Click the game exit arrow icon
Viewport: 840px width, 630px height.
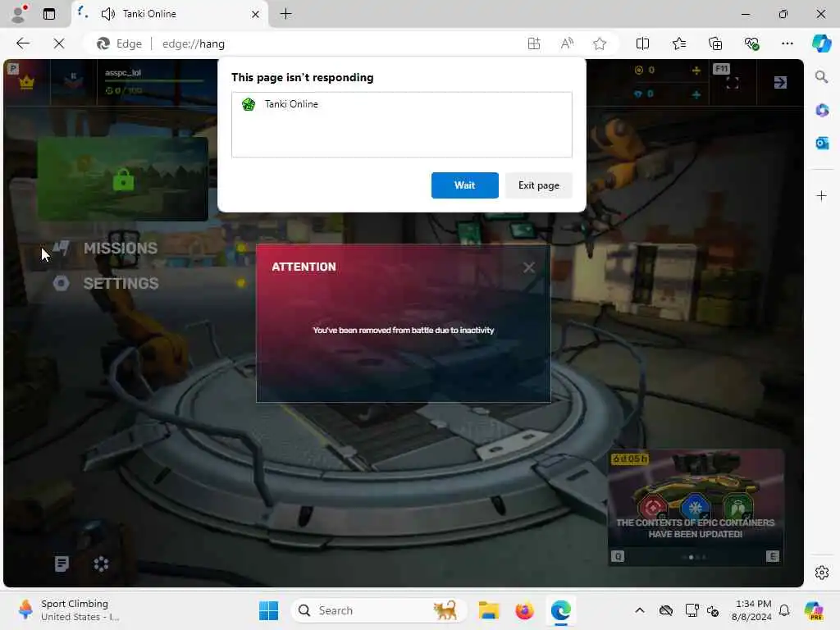[x=780, y=82]
